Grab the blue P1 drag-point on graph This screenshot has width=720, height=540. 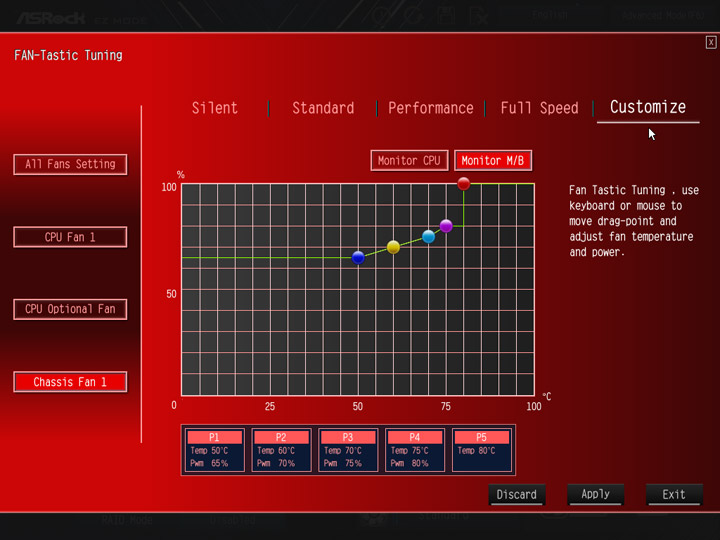(x=358, y=258)
